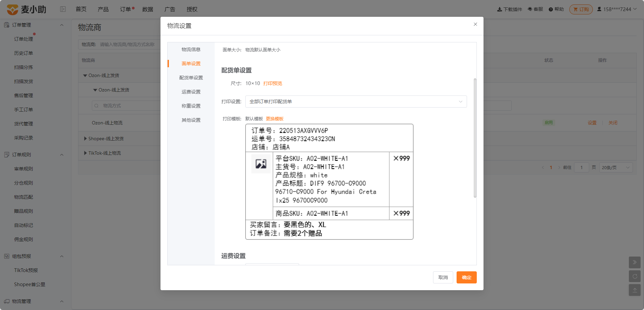644x310 pixels.
Task: Open the 打印设置 dropdown
Action: point(356,102)
